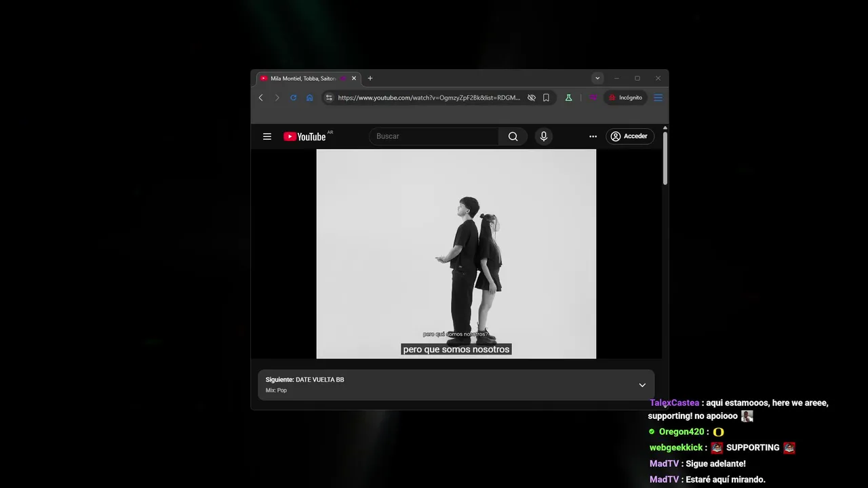868x488 pixels.
Task: Click Siguiente: DATE VUELTA BB text
Action: pyautogui.click(x=304, y=380)
